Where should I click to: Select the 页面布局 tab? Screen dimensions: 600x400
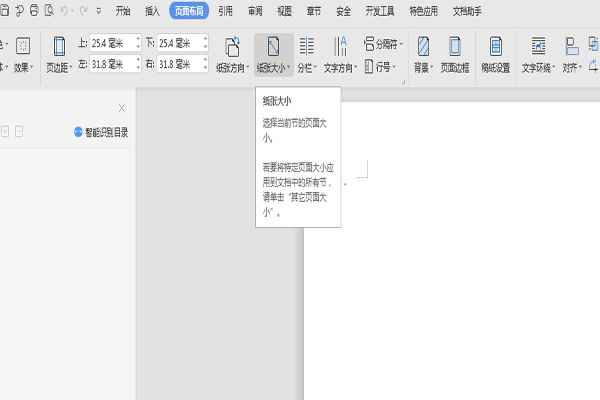point(189,11)
